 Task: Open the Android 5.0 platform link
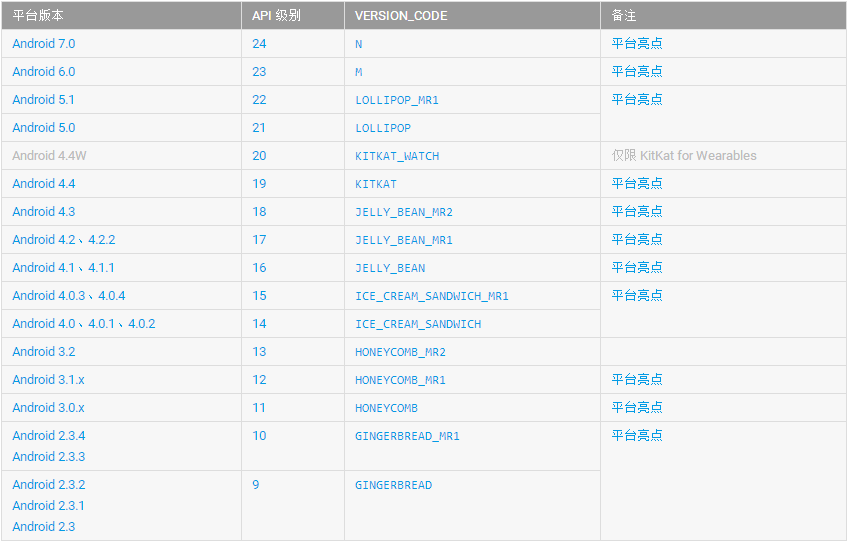pyautogui.click(x=43, y=128)
